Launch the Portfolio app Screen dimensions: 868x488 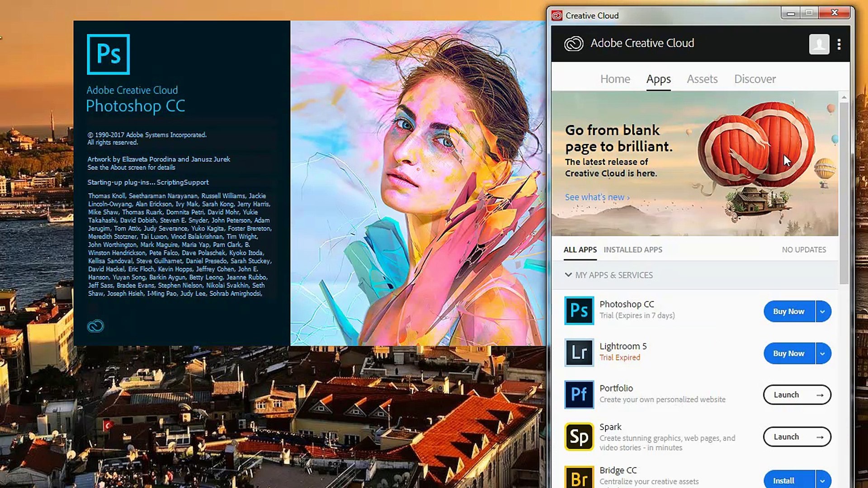[797, 395]
